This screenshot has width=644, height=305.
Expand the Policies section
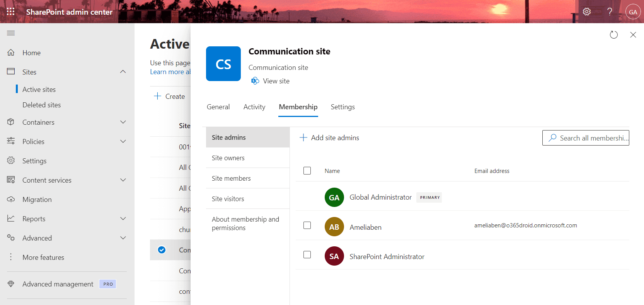pyautogui.click(x=123, y=141)
